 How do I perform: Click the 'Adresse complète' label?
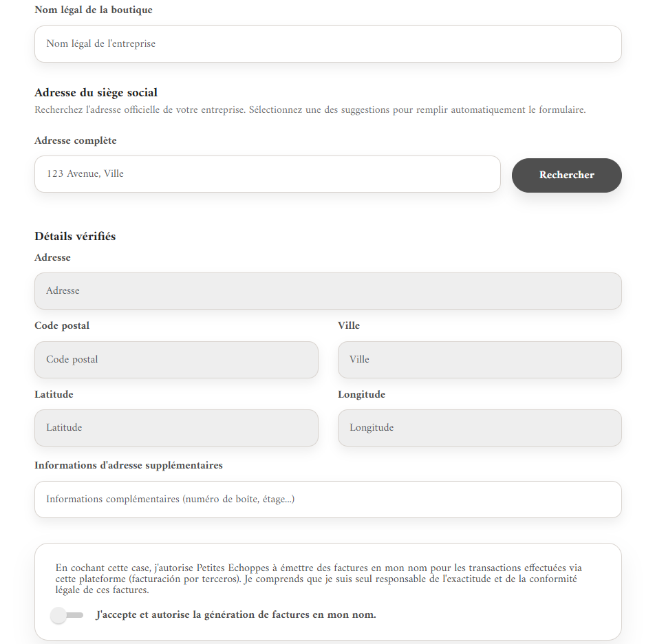[x=76, y=140]
